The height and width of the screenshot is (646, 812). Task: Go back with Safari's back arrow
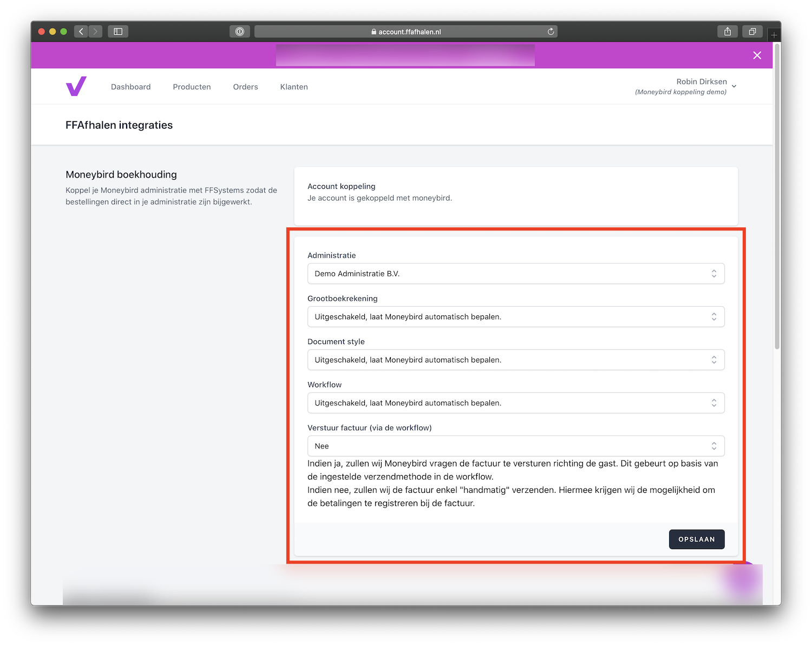point(81,31)
